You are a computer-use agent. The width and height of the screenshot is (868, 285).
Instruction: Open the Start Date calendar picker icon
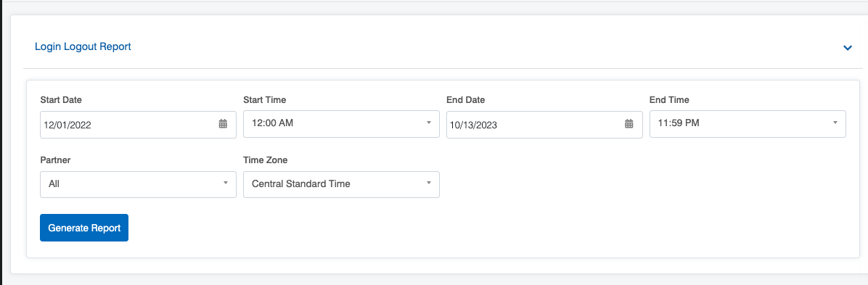[x=223, y=124]
